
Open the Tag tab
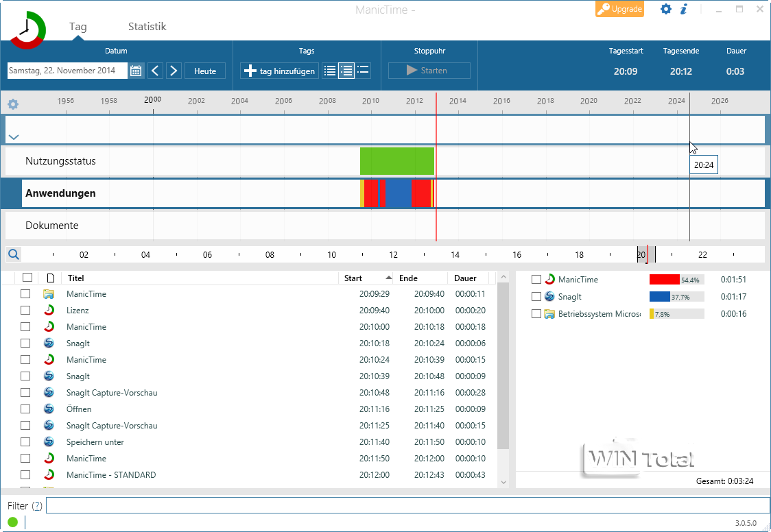point(78,27)
